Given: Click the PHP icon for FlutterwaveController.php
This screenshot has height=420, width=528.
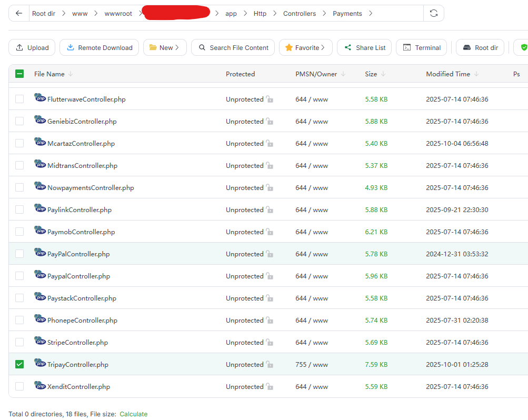Looking at the screenshot, I should 40,98.
